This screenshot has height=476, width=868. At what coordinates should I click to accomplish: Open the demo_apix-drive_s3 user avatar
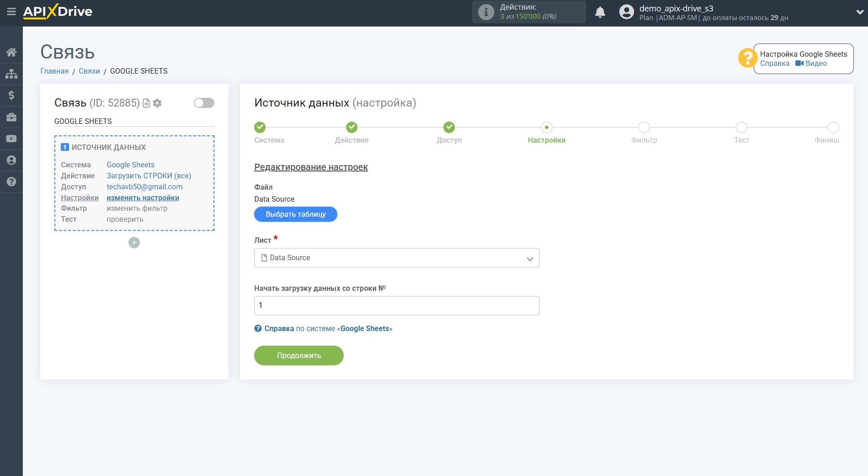pyautogui.click(x=626, y=12)
